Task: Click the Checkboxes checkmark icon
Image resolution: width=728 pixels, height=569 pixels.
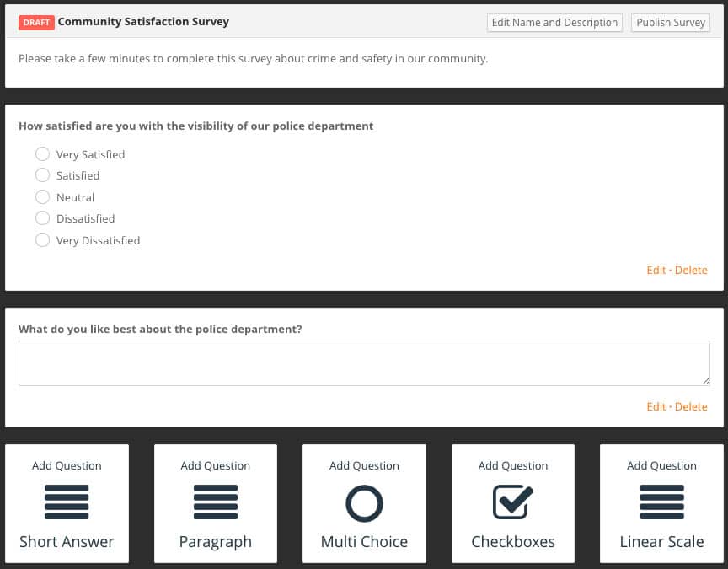Action: [513, 502]
